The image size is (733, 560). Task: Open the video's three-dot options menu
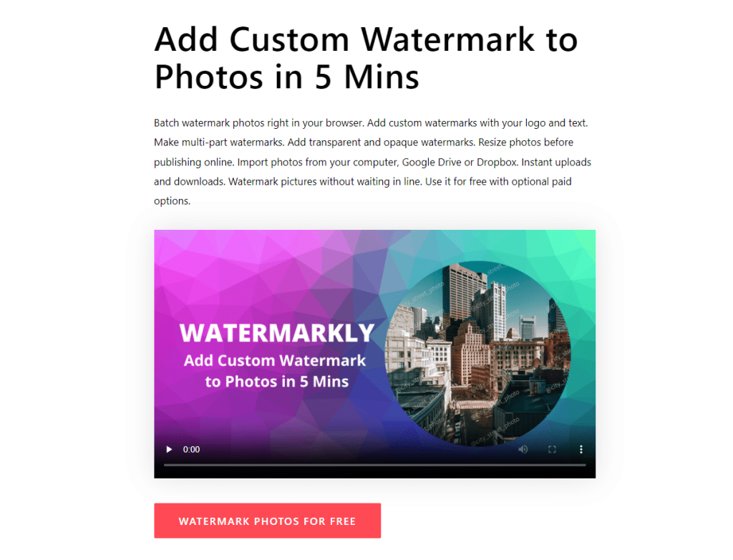(581, 450)
